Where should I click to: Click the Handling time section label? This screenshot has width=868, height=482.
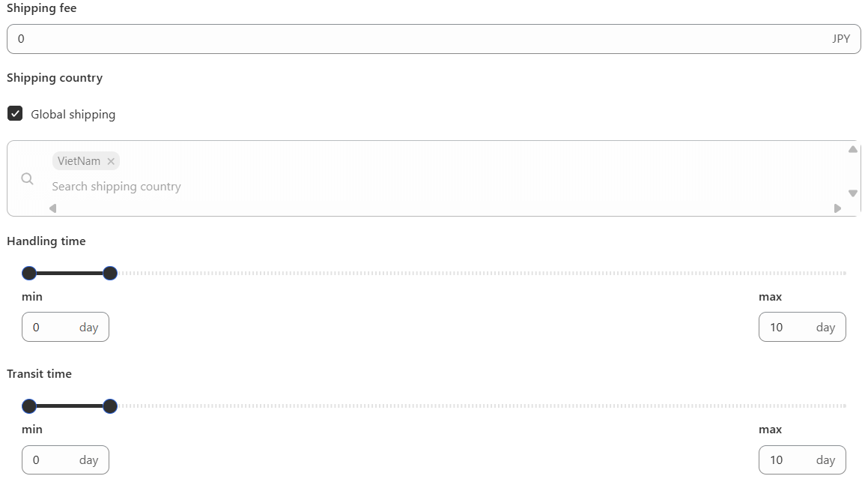(x=46, y=241)
